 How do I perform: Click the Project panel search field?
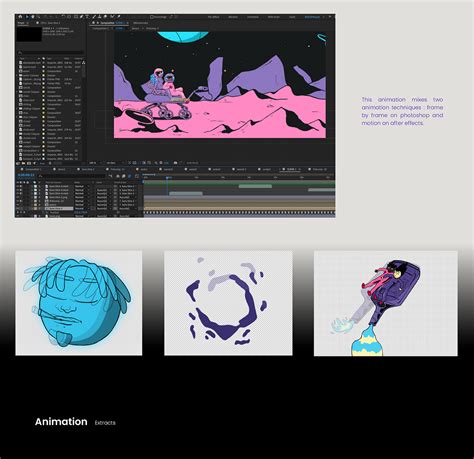(x=50, y=53)
